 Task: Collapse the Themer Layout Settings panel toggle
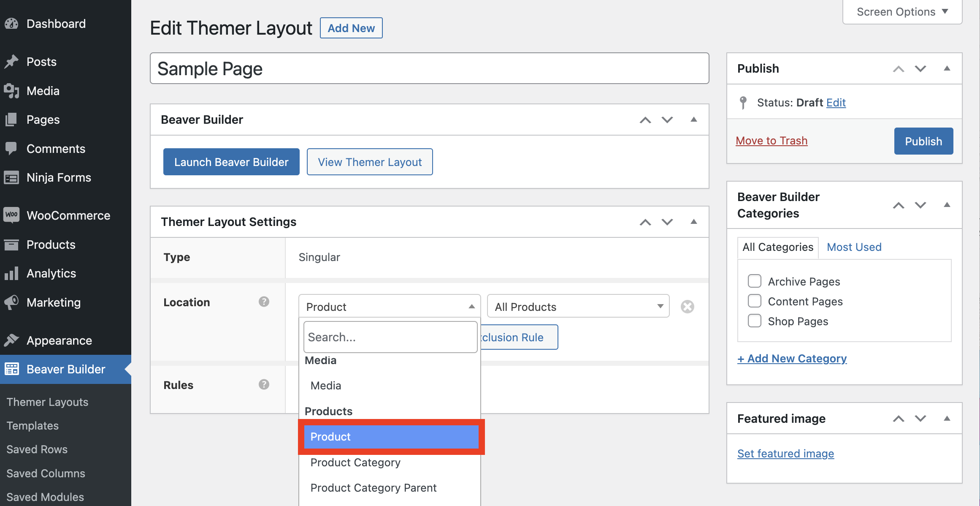[693, 222]
